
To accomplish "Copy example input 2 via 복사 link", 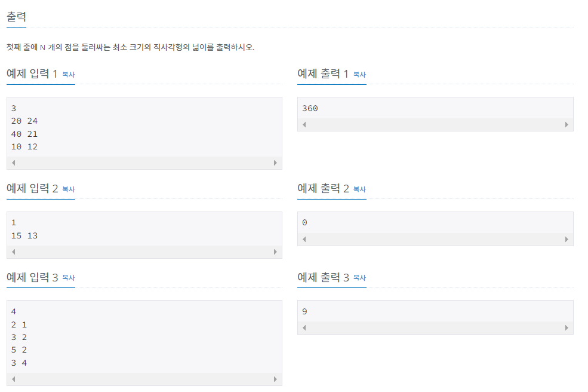I will pyautogui.click(x=68, y=189).
